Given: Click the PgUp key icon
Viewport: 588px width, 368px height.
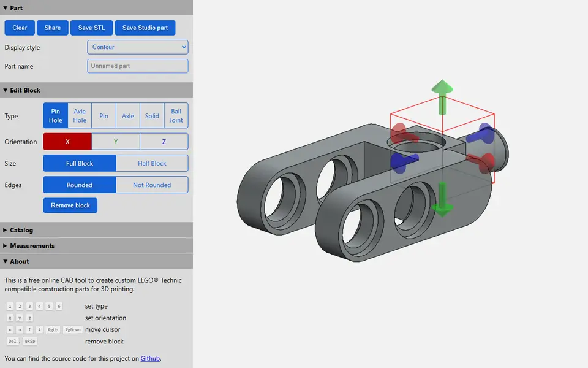Looking at the screenshot, I should click(x=53, y=329).
